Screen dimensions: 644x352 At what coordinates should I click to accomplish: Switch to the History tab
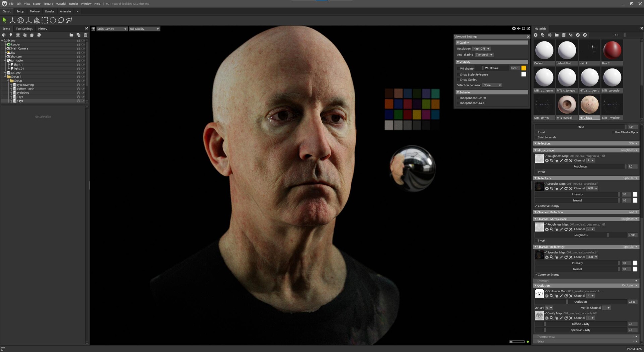click(x=43, y=28)
